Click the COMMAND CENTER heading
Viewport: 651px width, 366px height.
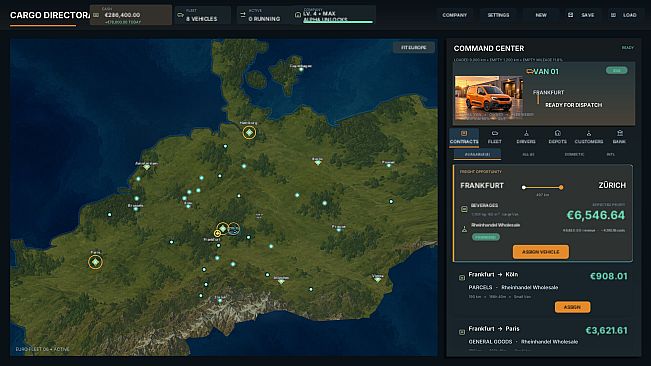click(489, 49)
